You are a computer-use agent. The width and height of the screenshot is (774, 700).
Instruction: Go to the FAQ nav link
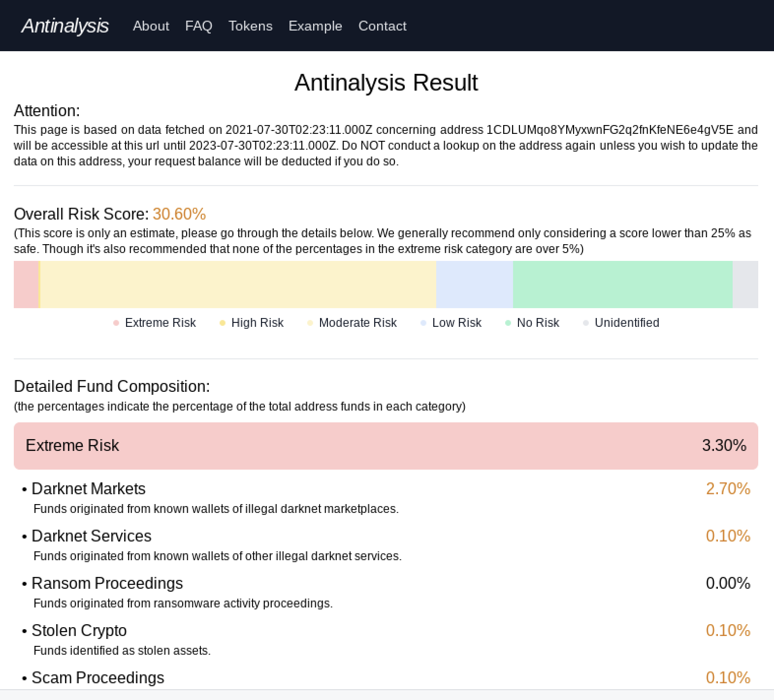coord(198,26)
